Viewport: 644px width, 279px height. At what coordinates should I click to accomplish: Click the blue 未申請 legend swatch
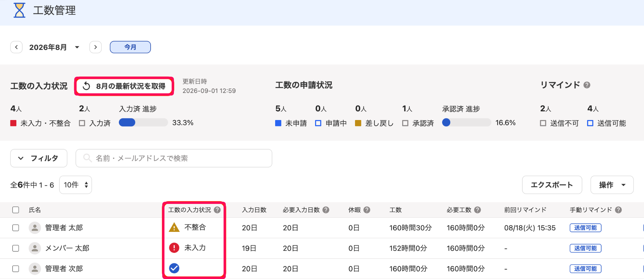[278, 123]
